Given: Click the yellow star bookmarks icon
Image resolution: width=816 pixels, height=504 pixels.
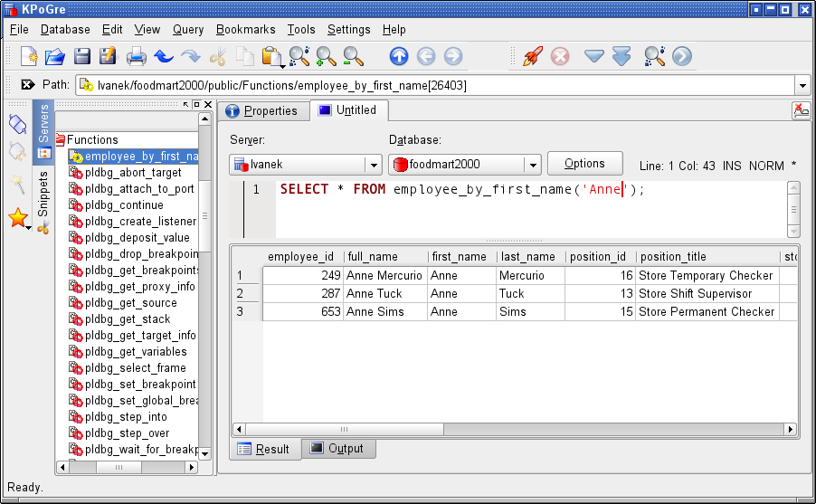Looking at the screenshot, I should 17,218.
